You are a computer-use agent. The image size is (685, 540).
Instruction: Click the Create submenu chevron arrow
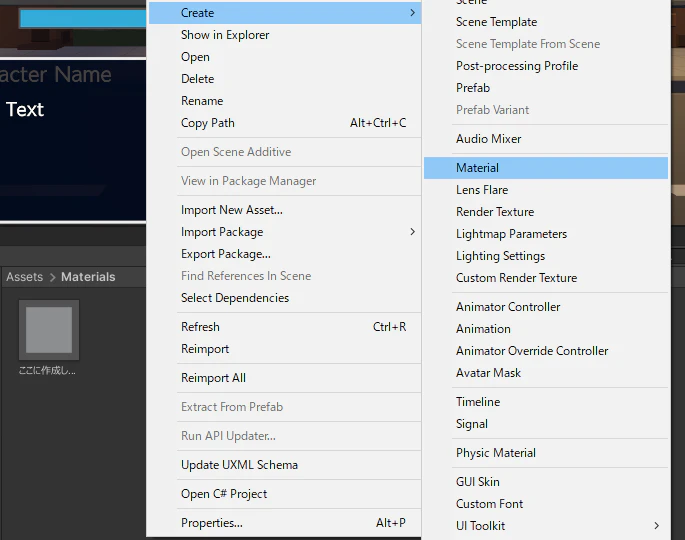click(x=412, y=13)
